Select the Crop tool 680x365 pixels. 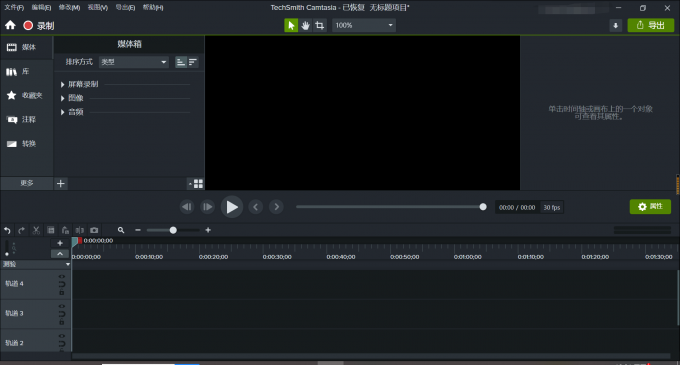coord(320,25)
